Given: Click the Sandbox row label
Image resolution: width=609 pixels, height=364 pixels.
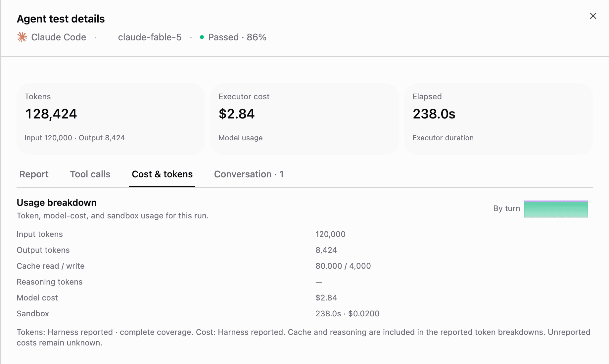Looking at the screenshot, I should 33,314.
